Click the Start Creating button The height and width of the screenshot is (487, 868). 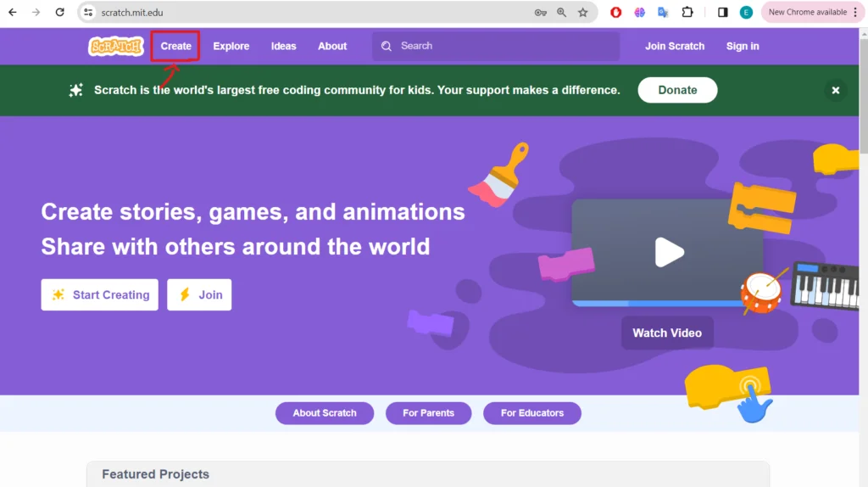point(100,294)
